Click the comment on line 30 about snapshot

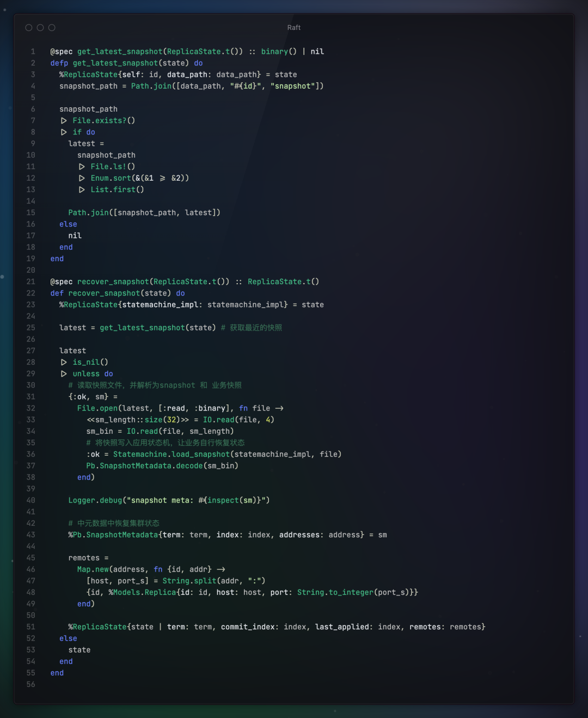tap(155, 385)
